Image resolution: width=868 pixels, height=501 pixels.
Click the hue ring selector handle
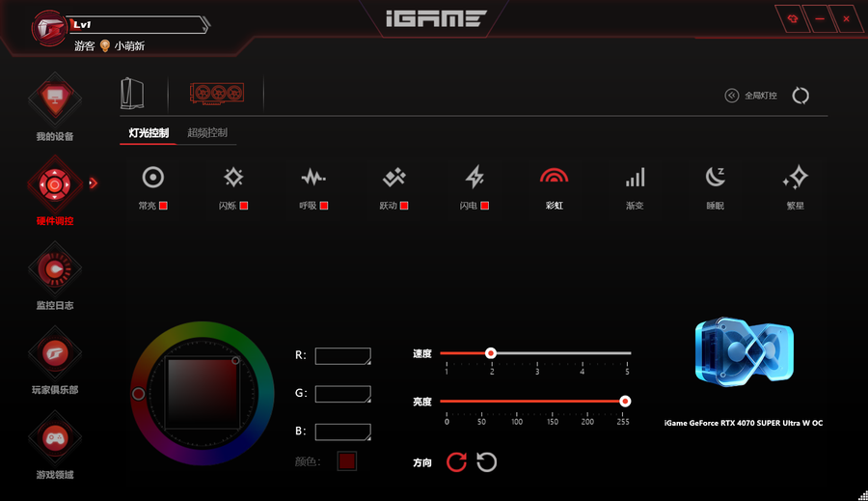click(x=138, y=394)
